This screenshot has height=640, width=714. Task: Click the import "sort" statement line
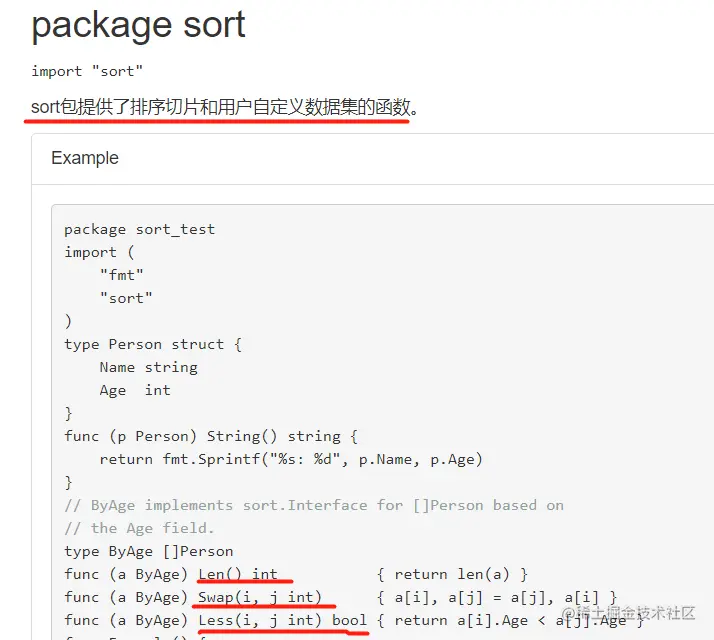pos(87,72)
